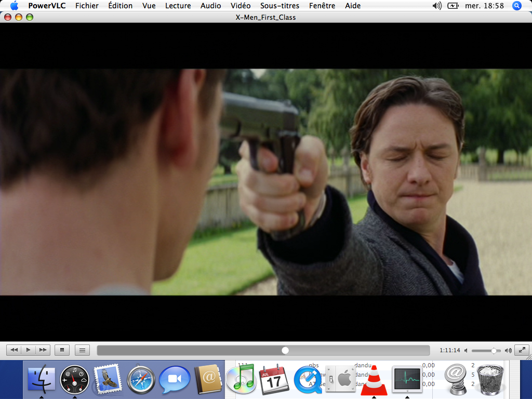The width and height of the screenshot is (532, 399).
Task: Open iChat bubble icon in the Dock
Action: pos(175,379)
